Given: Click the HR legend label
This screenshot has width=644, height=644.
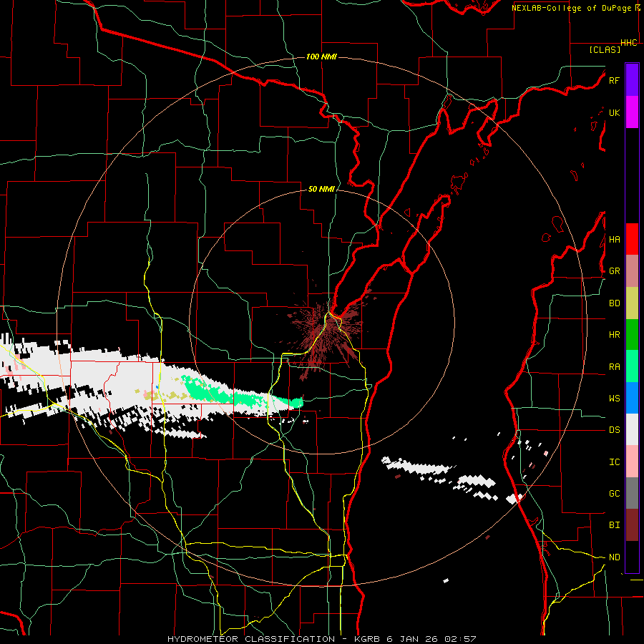Looking at the screenshot, I should [614, 335].
